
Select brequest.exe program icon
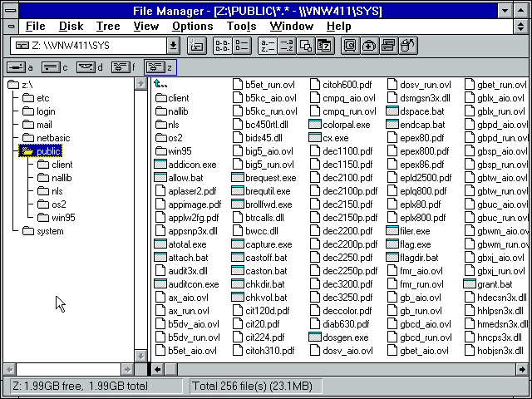(238, 178)
